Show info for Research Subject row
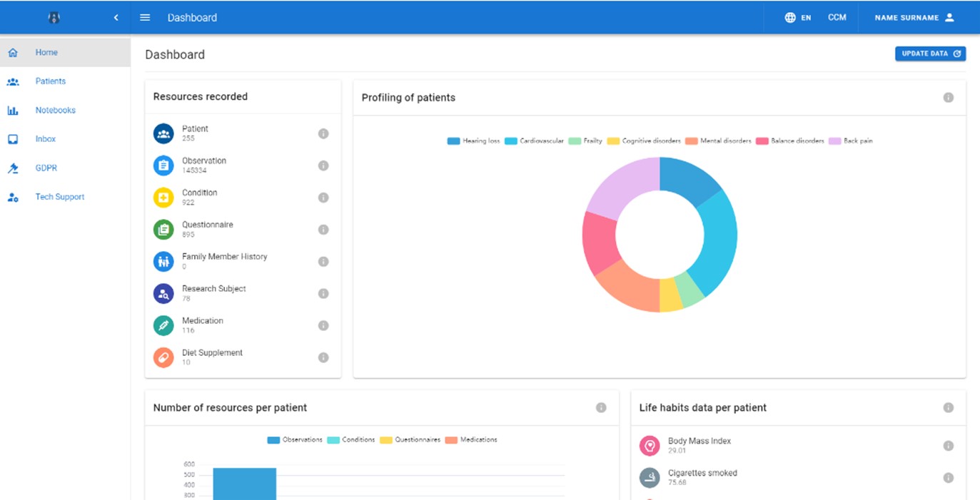Viewport: 980px width, 500px height. pos(323,293)
